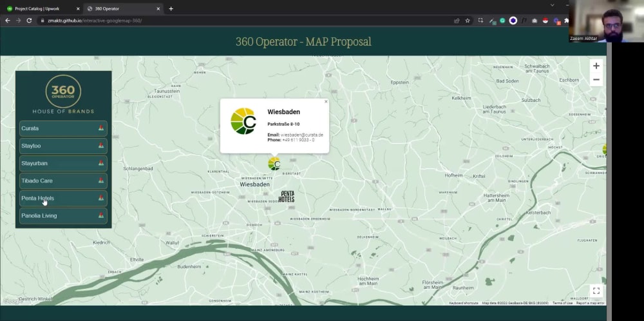Focus the address bar URL
The height and width of the screenshot is (321, 644).
[x=95, y=21]
